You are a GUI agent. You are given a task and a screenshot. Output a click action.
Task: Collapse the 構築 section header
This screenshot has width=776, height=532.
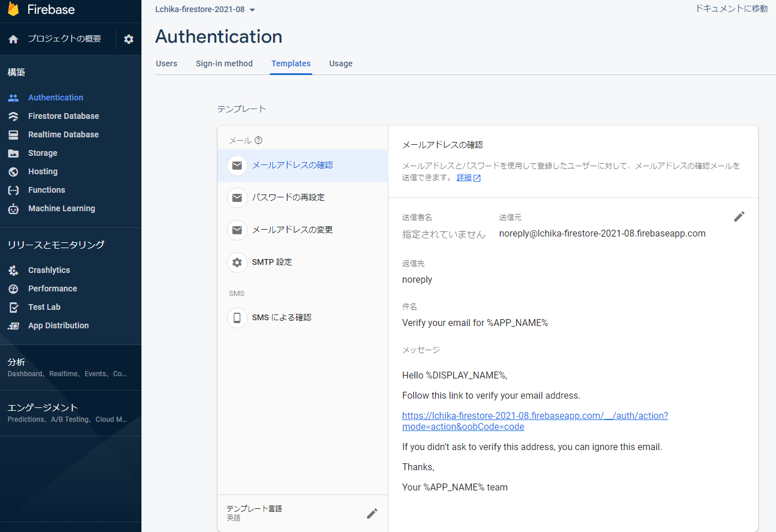click(x=16, y=73)
